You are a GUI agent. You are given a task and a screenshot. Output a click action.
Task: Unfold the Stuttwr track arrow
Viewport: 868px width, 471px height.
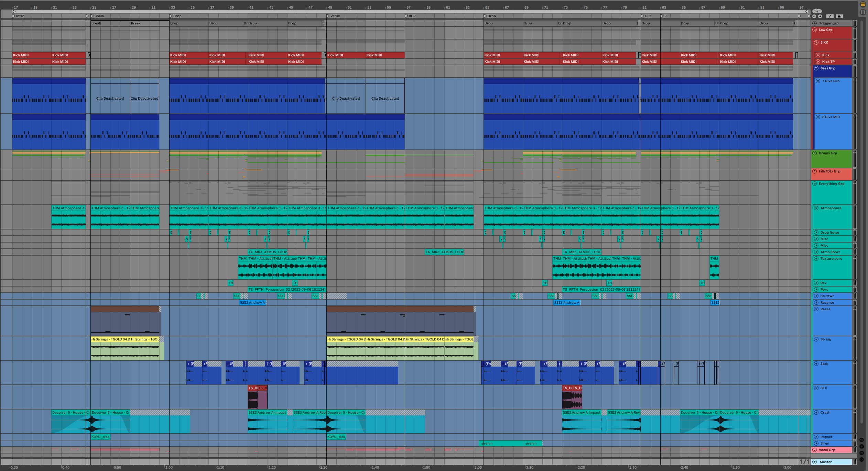coord(816,296)
